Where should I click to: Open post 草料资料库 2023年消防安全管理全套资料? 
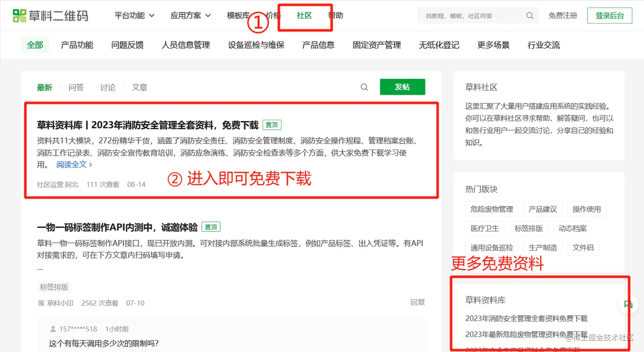pyautogui.click(x=147, y=125)
